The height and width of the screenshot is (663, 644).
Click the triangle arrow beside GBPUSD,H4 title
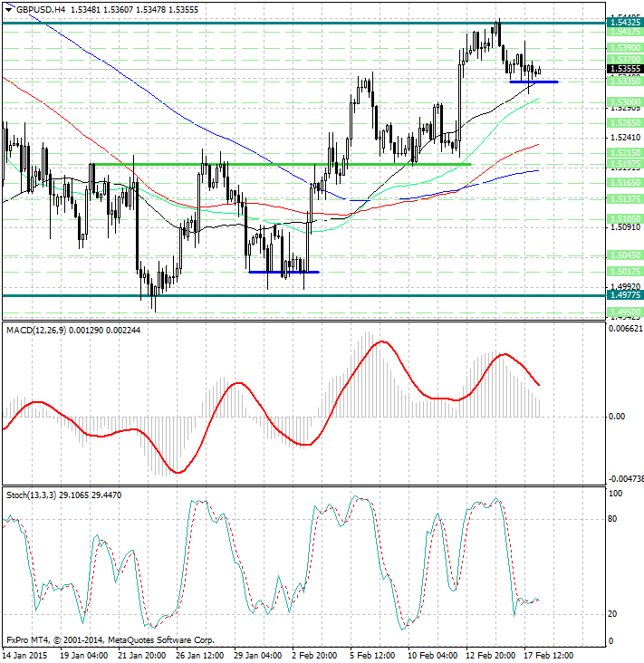coord(8,10)
